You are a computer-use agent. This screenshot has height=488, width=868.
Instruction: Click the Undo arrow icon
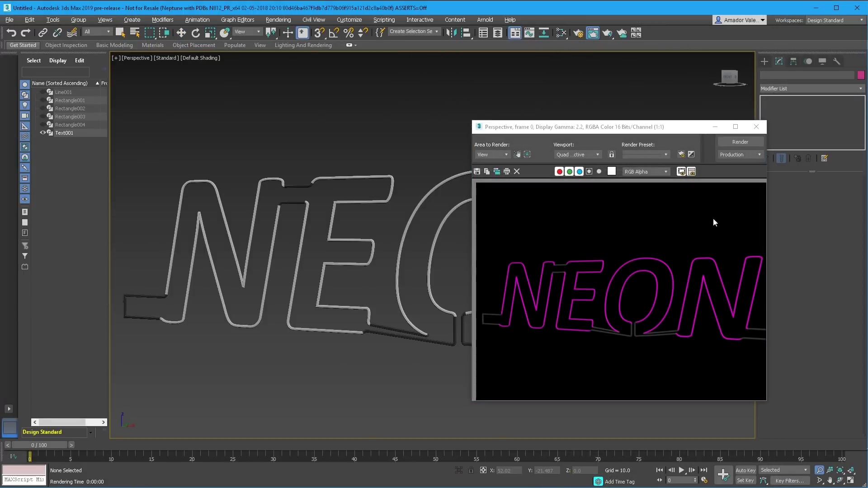tap(11, 33)
